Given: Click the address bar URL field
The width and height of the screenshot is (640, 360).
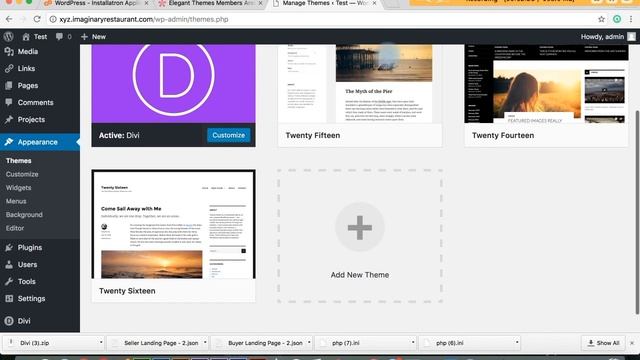Looking at the screenshot, I should (x=322, y=19).
